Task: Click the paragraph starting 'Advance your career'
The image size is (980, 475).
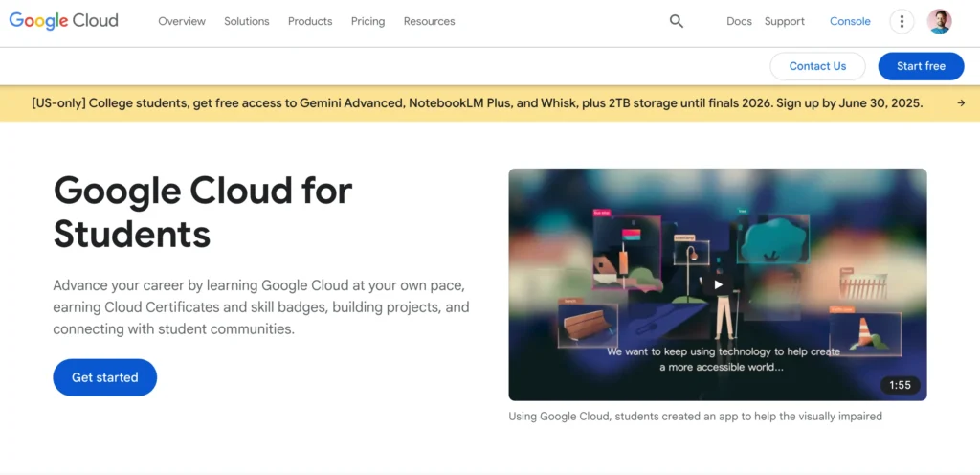Action: point(261,307)
